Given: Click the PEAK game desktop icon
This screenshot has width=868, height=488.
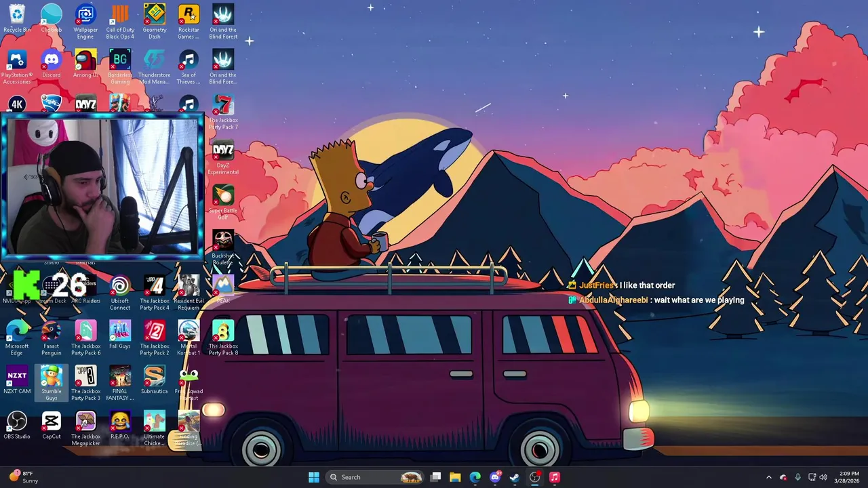Looking at the screenshot, I should (223, 290).
